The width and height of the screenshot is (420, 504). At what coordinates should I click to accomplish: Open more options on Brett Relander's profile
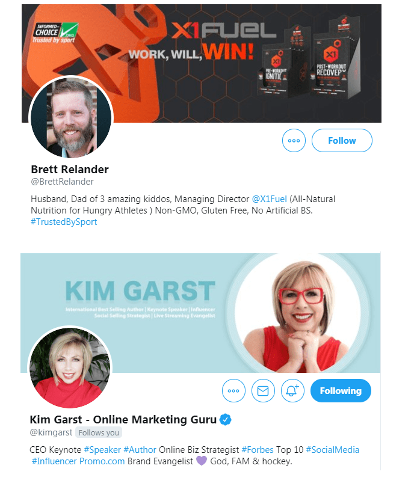click(294, 141)
